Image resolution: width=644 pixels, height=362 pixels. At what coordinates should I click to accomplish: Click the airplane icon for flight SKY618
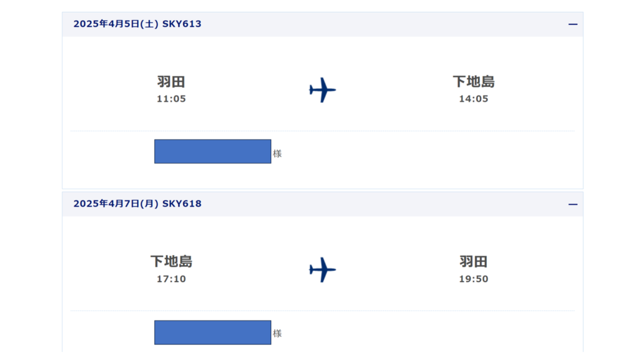point(323,270)
